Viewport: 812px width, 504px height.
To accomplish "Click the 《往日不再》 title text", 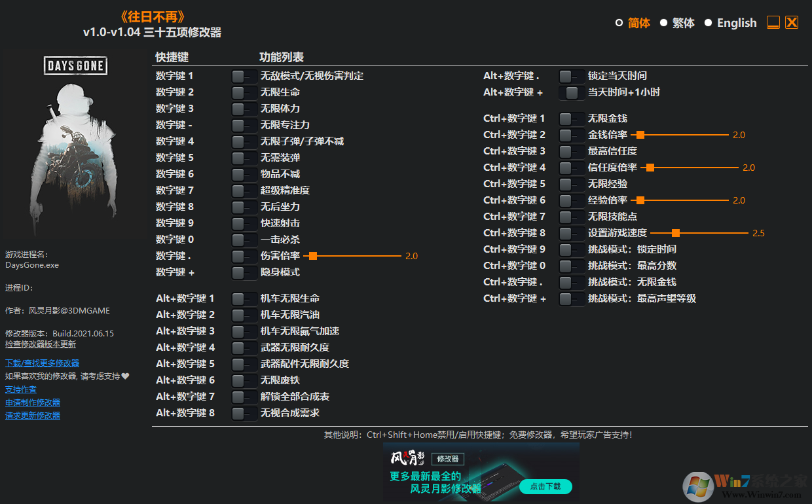I will point(153,17).
